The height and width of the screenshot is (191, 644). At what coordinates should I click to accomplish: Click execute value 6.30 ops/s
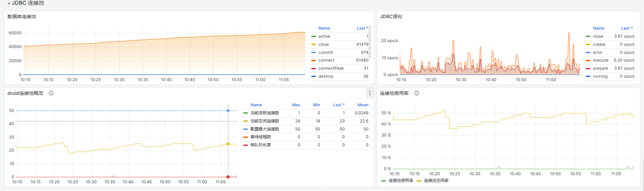pyautogui.click(x=624, y=60)
